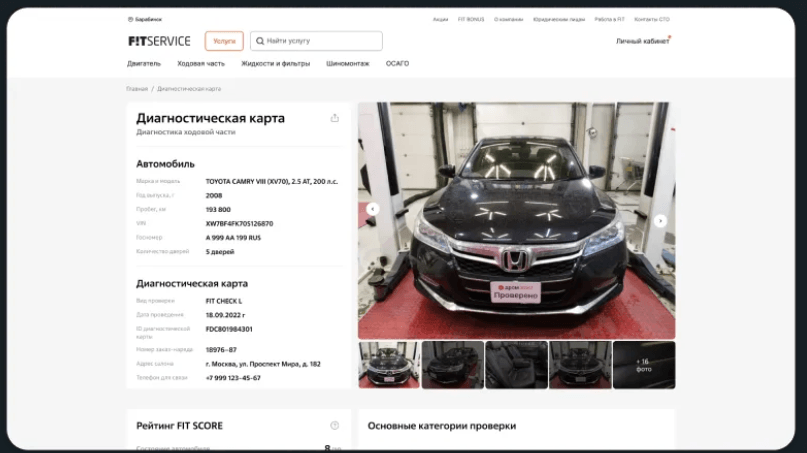
Task: Click the 5 дверей value
Action: (x=220, y=252)
